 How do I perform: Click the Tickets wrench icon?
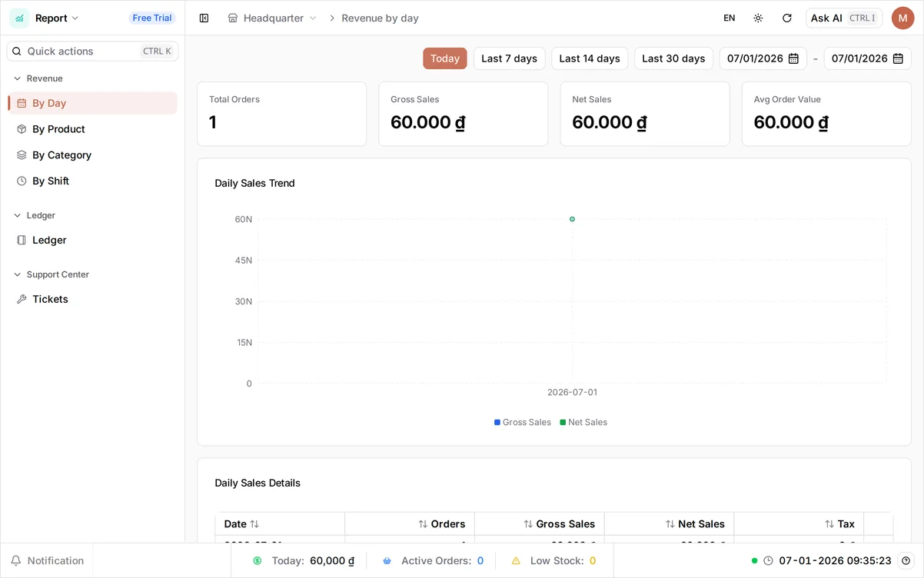[x=22, y=299]
